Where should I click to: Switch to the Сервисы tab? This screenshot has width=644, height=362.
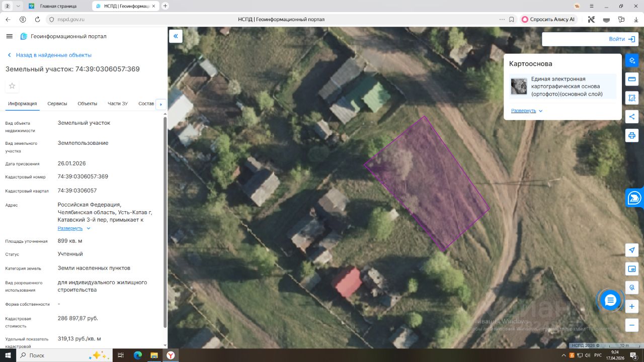tap(57, 104)
